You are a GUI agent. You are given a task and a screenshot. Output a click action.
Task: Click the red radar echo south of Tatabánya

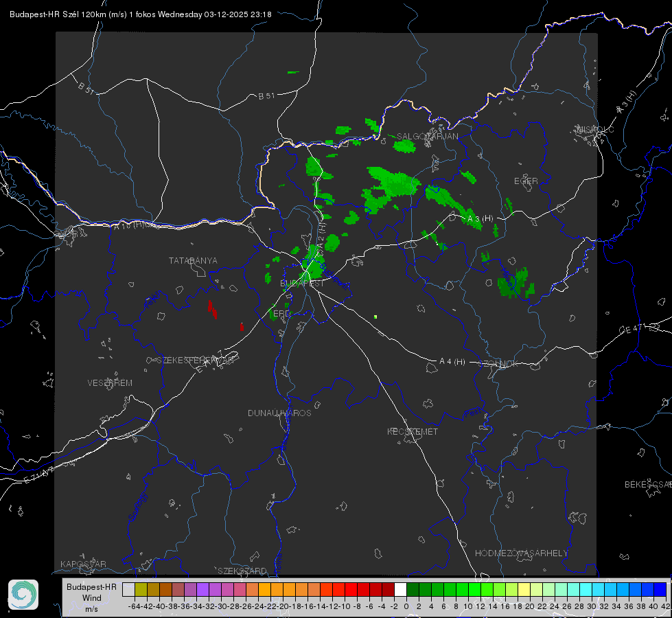[212, 309]
